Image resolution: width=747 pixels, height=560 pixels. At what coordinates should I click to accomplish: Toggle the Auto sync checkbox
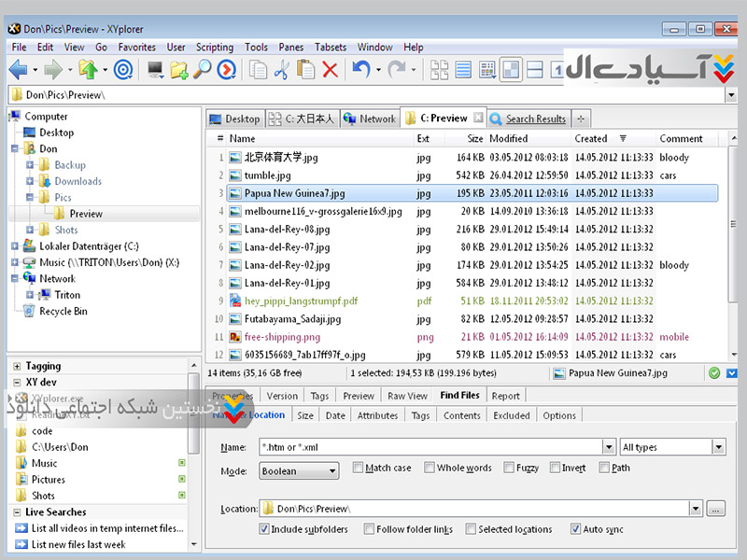(x=575, y=529)
